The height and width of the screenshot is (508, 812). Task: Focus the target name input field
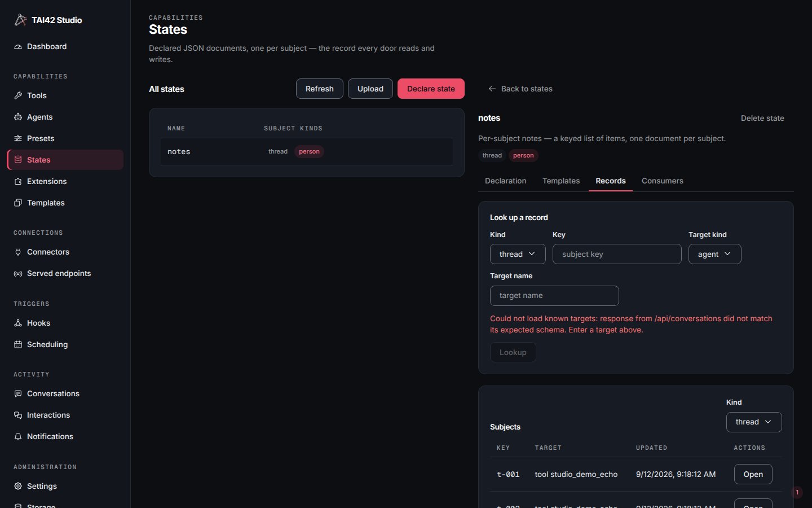[x=554, y=296]
